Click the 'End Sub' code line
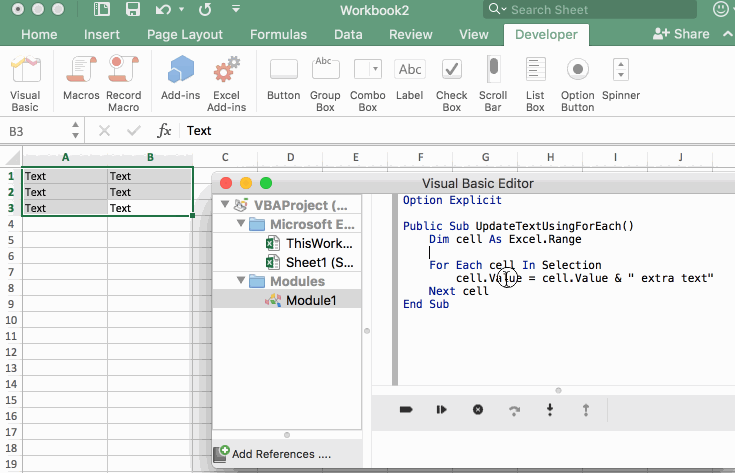 pyautogui.click(x=426, y=304)
